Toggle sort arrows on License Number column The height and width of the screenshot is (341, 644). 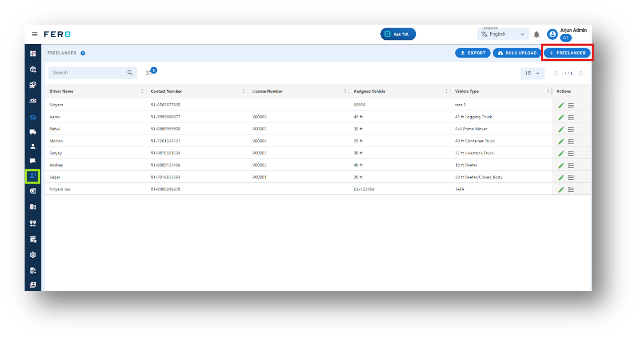coord(345,91)
